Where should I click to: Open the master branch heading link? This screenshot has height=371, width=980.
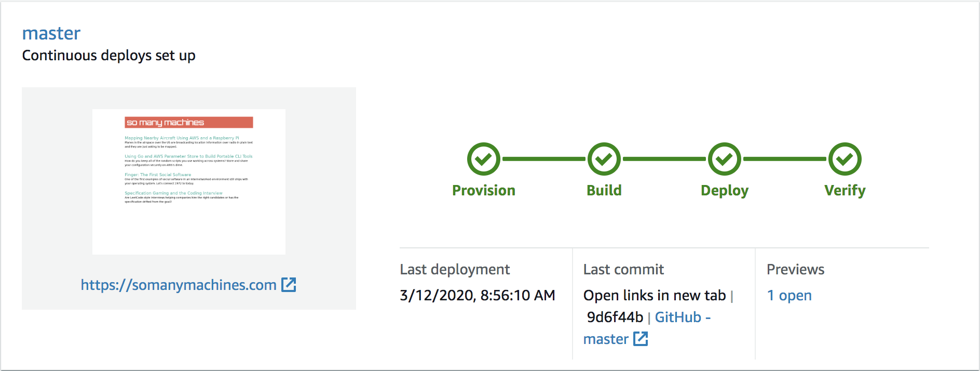tap(51, 33)
